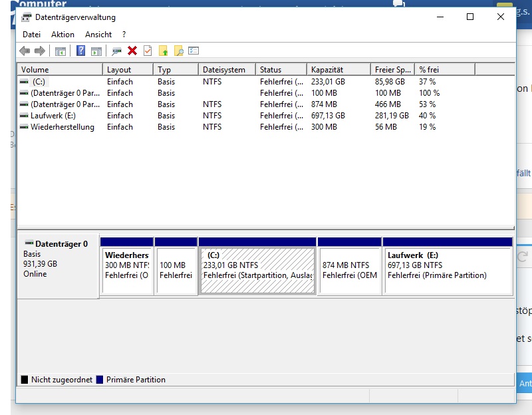Open the Aktion menu
The width and height of the screenshot is (532, 415).
(63, 35)
